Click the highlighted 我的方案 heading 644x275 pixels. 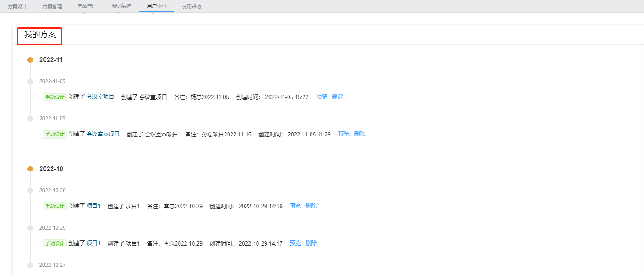click(x=39, y=36)
